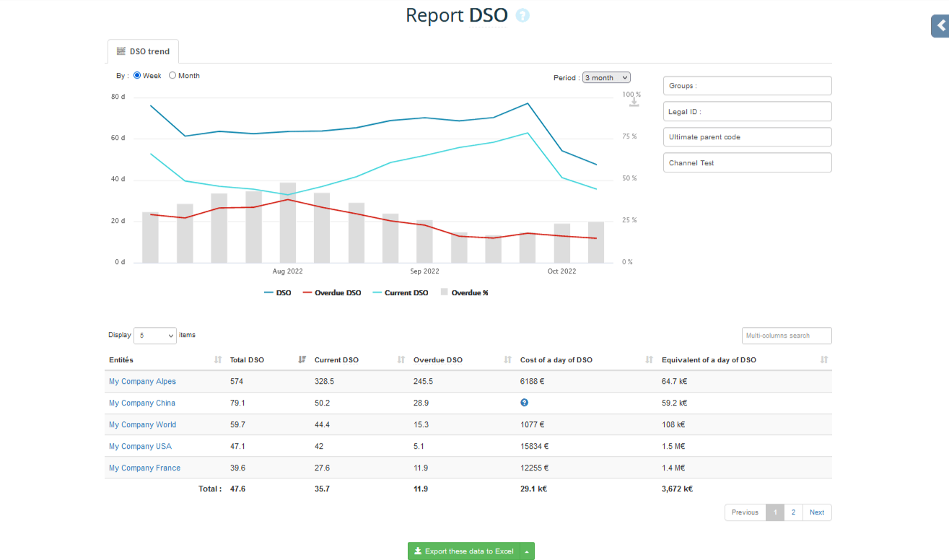Open the Display items count dropdown
The height and width of the screenshot is (560, 949).
[x=154, y=336]
